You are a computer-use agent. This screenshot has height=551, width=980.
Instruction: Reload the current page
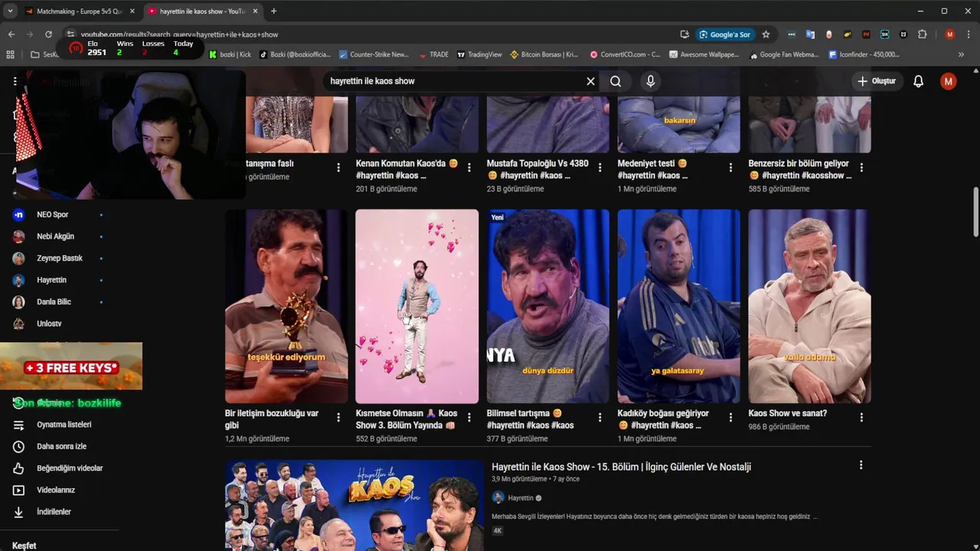(48, 34)
